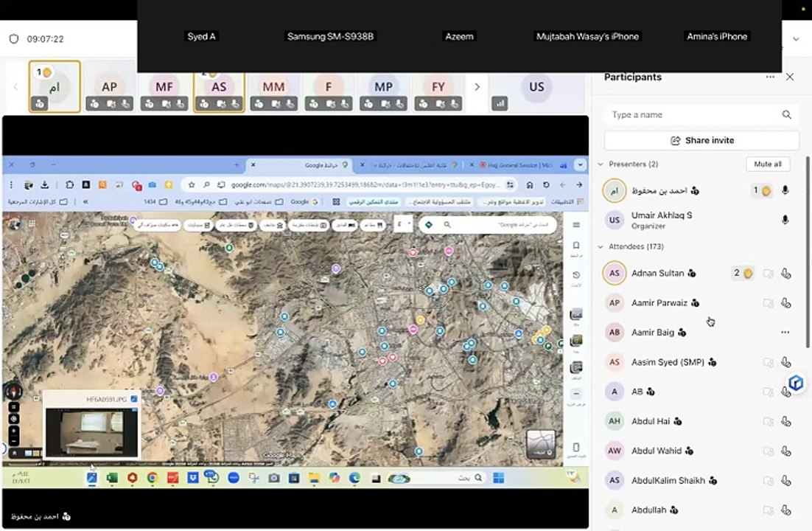
Task: Click the Downloads icon in browser toolbar
Action: point(44,184)
